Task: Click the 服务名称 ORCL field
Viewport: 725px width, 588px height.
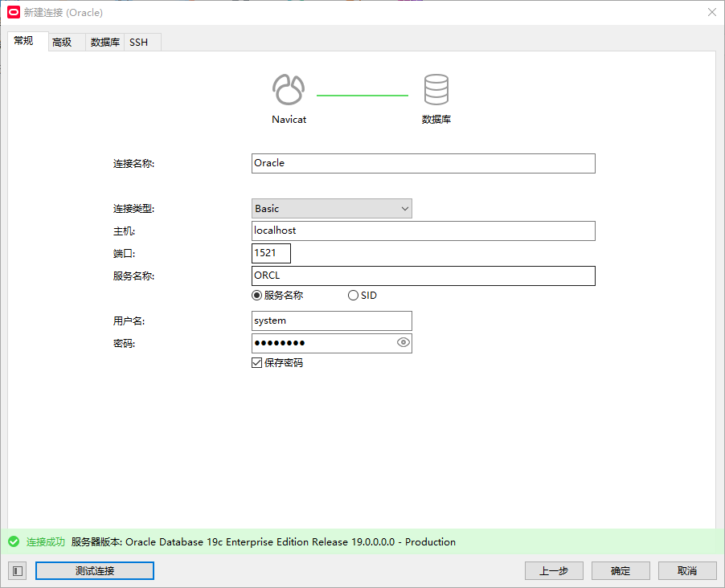Action: click(423, 276)
